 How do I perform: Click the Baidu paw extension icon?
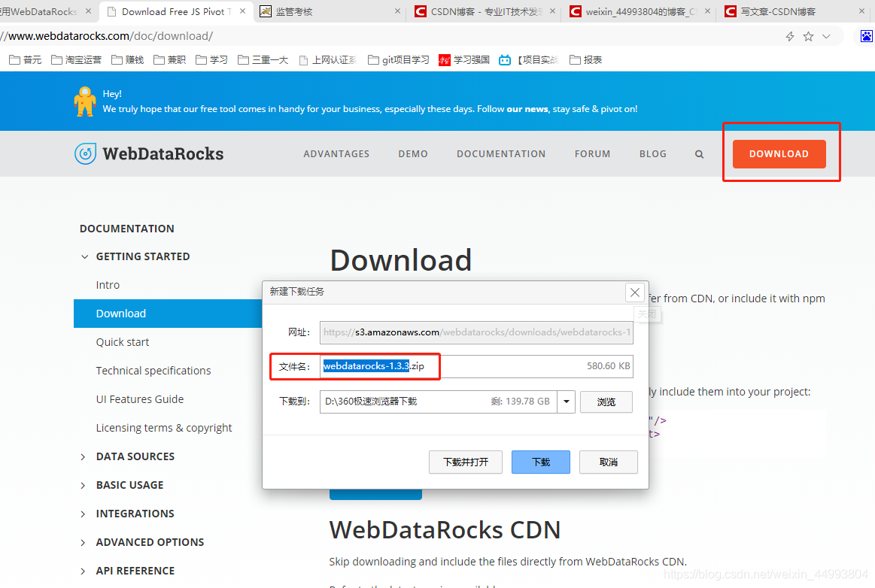pyautogui.click(x=866, y=36)
